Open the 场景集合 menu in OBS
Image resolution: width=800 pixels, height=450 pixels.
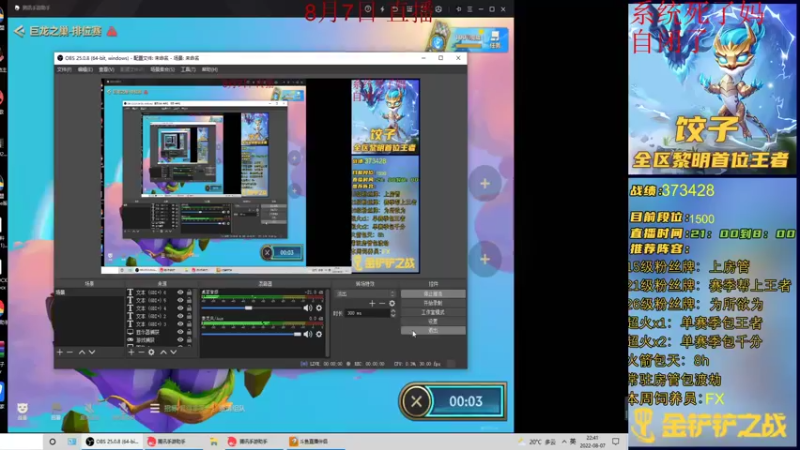coord(162,69)
